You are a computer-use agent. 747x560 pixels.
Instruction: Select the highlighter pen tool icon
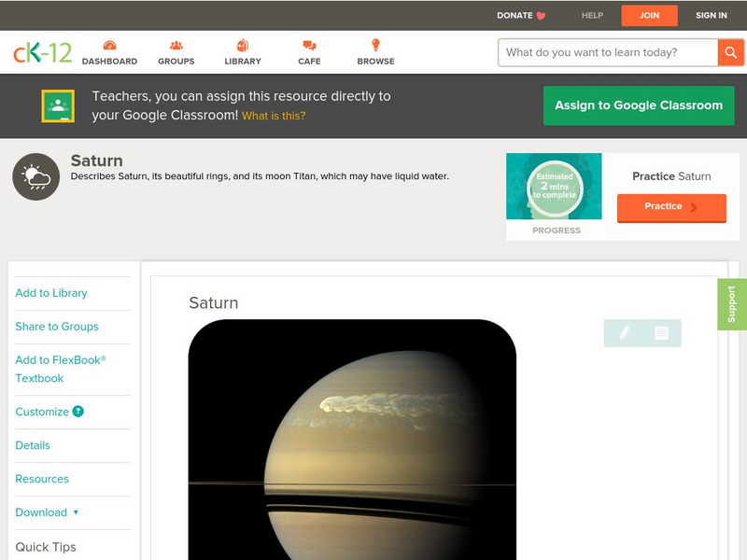click(x=624, y=332)
